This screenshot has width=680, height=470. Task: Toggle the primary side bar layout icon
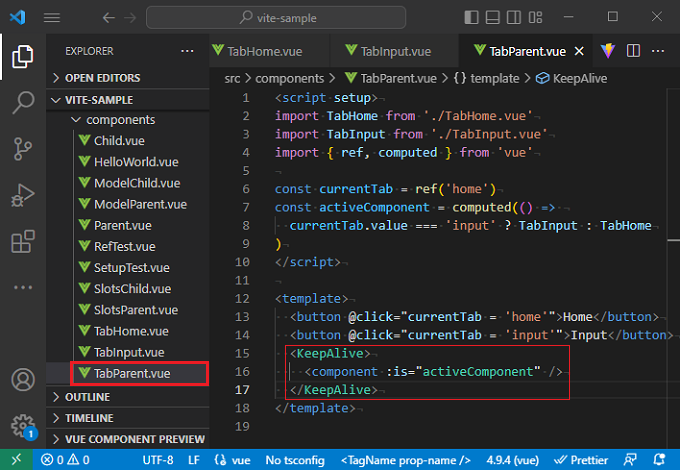471,17
